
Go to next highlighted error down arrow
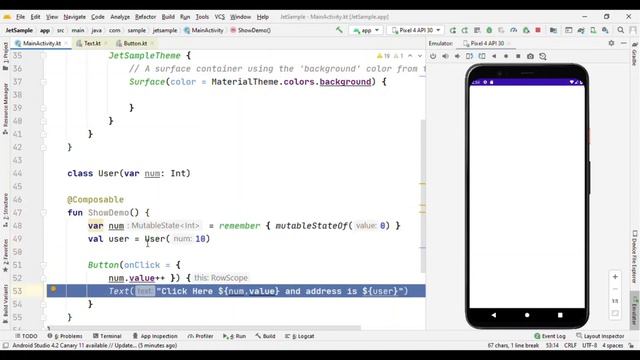coord(420,56)
